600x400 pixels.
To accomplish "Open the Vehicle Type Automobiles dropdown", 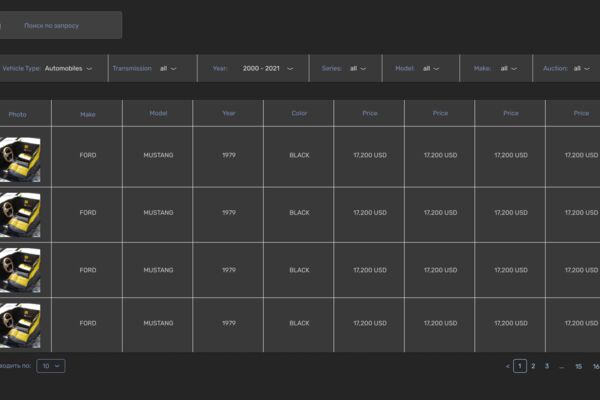I will pyautogui.click(x=53, y=69).
